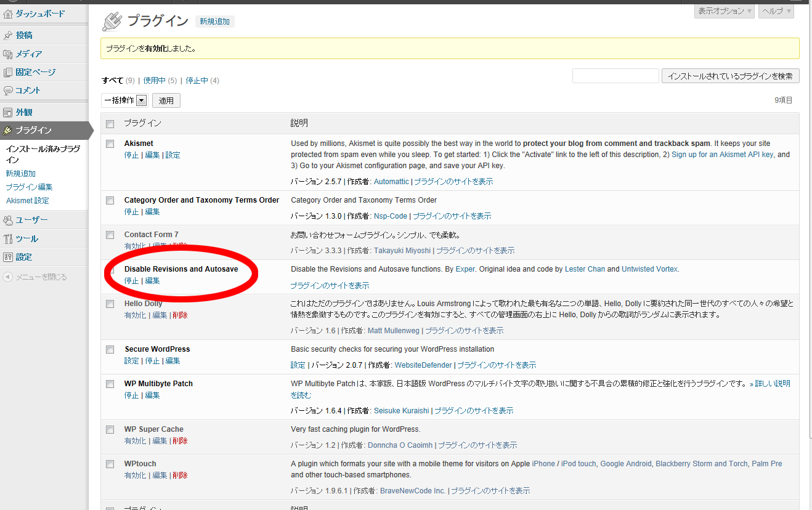Click 有効化 under Hello Dolly
The height and width of the screenshot is (510, 812).
coord(135,315)
